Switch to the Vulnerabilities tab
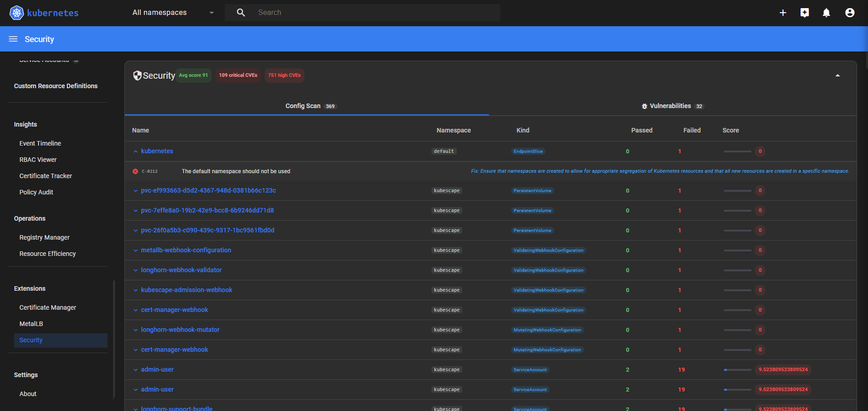Screen dimensions: 868x411 click(x=673, y=106)
